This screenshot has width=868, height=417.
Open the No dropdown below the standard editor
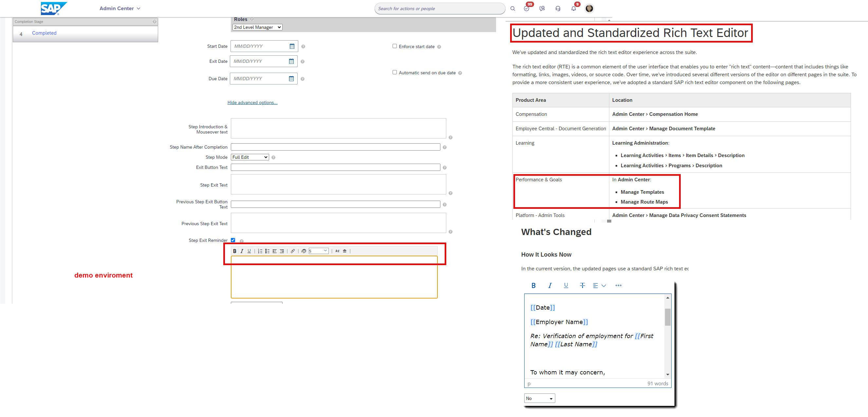click(x=540, y=398)
